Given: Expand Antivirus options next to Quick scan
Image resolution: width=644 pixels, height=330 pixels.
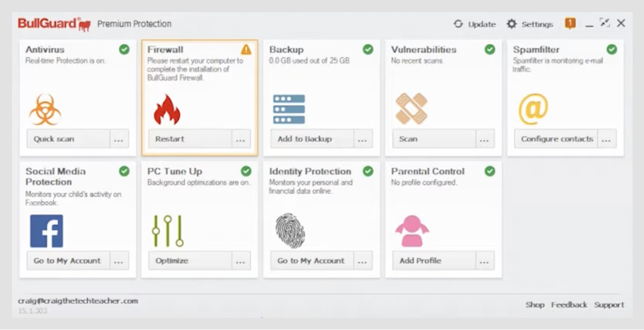Looking at the screenshot, I should [x=119, y=139].
